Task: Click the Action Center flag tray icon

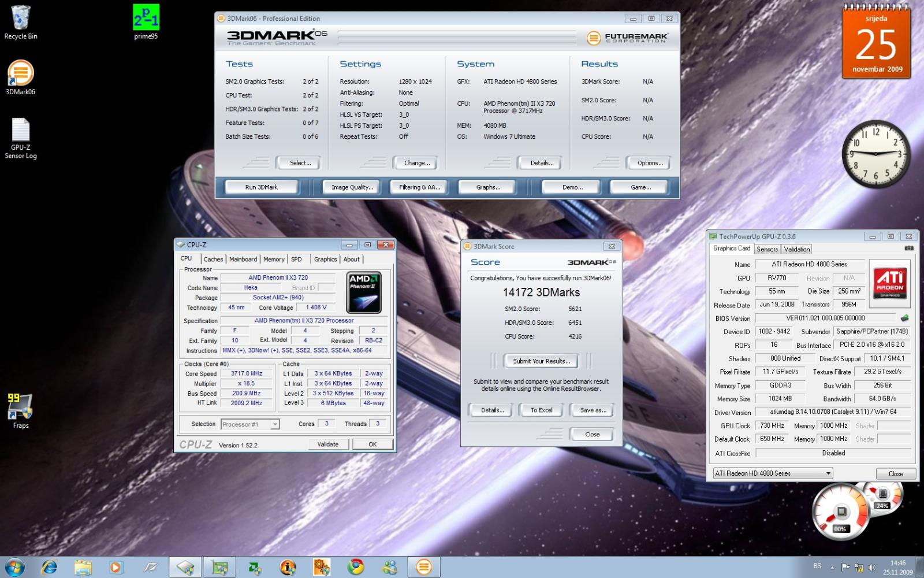Action: pyautogui.click(x=845, y=568)
